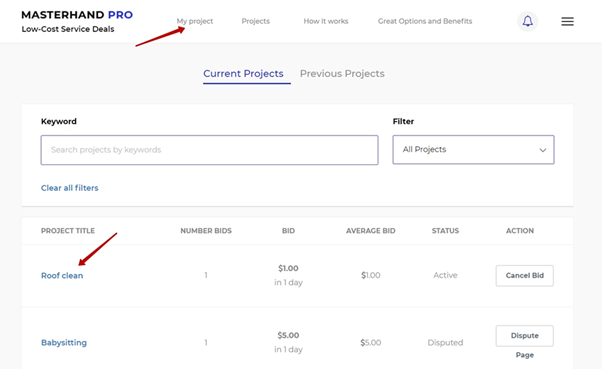
Task: Click the Dispute Page button
Action: [524, 336]
